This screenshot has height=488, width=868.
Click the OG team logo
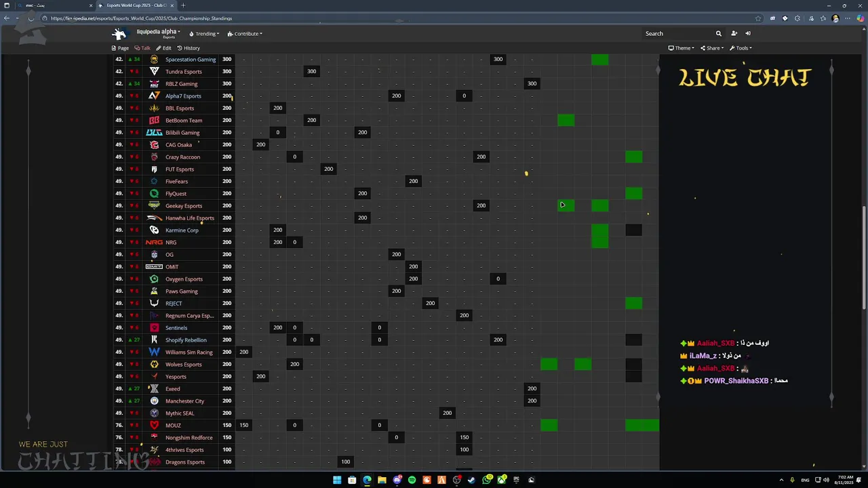[x=154, y=254]
